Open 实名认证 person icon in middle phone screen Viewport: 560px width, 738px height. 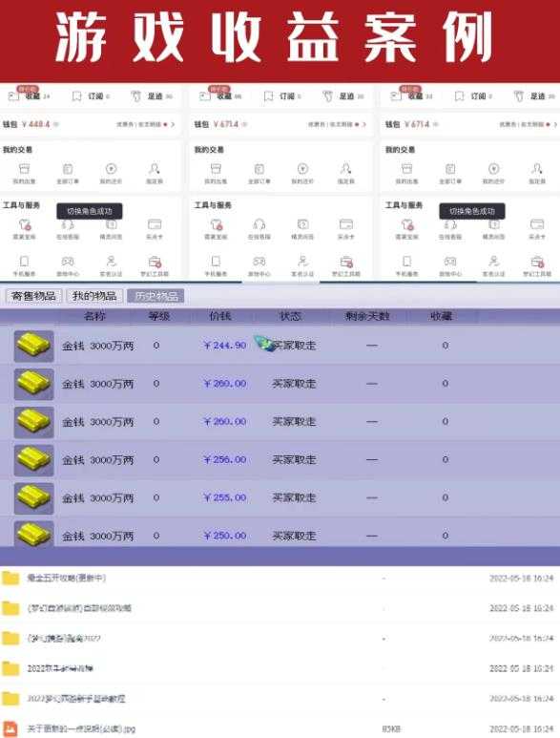[302, 262]
